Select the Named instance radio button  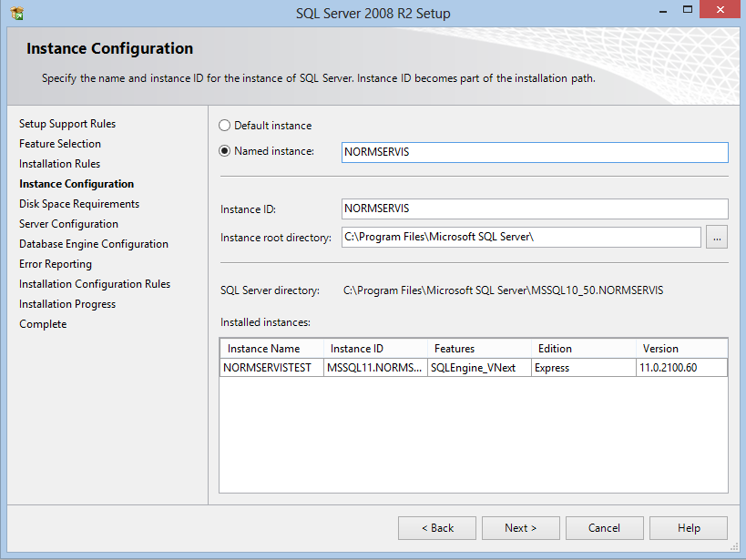pos(225,151)
